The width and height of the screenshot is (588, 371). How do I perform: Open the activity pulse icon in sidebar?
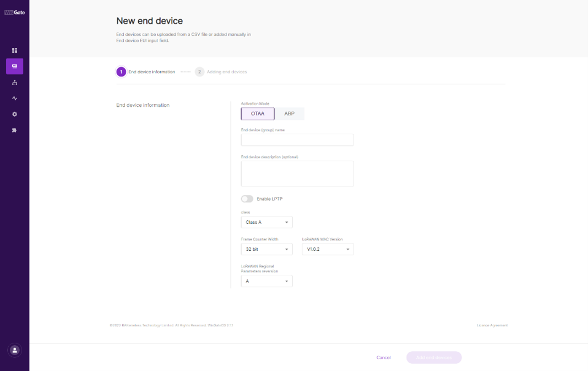(x=15, y=98)
